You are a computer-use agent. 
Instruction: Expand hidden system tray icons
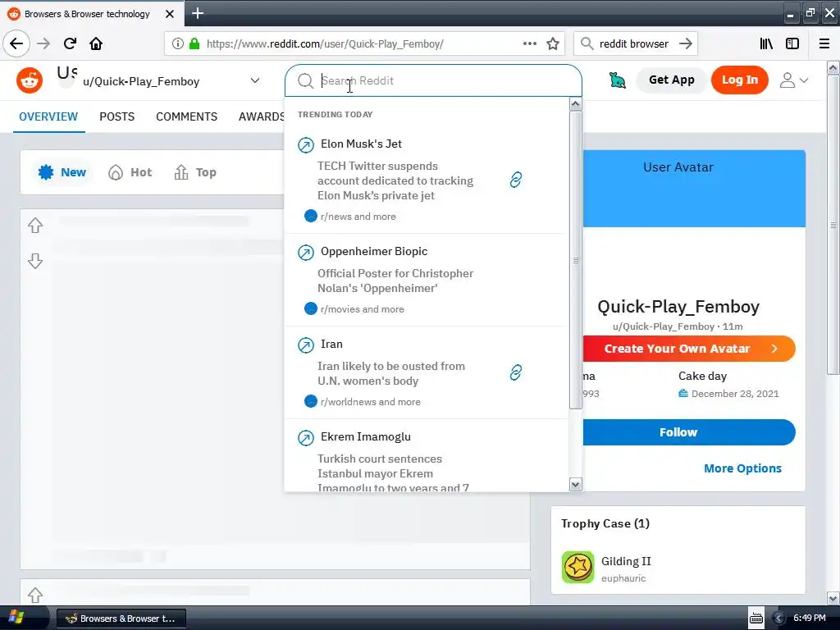(779, 619)
